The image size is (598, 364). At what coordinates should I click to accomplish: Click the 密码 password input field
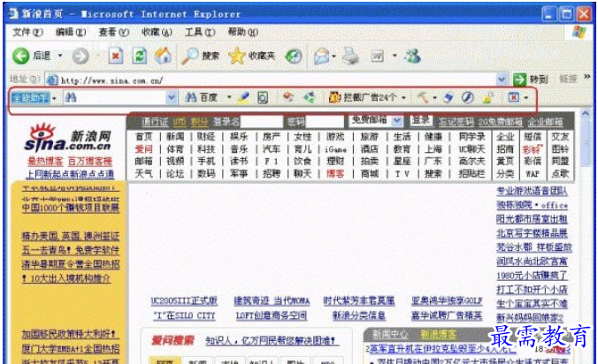tap(325, 122)
